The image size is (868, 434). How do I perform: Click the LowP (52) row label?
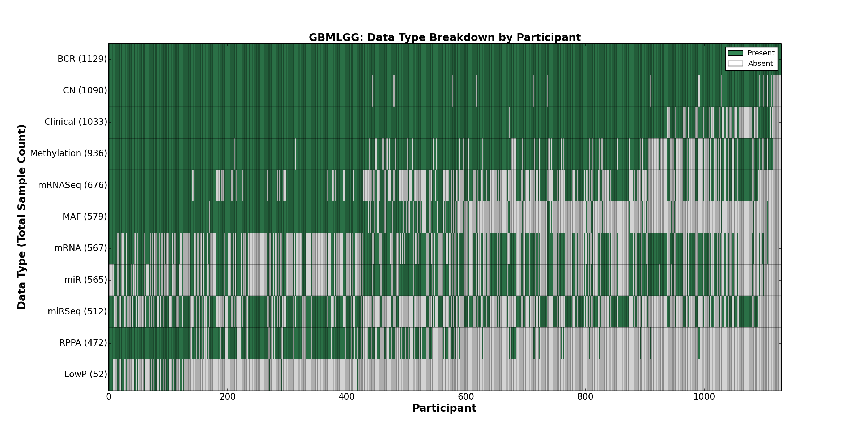click(x=85, y=374)
